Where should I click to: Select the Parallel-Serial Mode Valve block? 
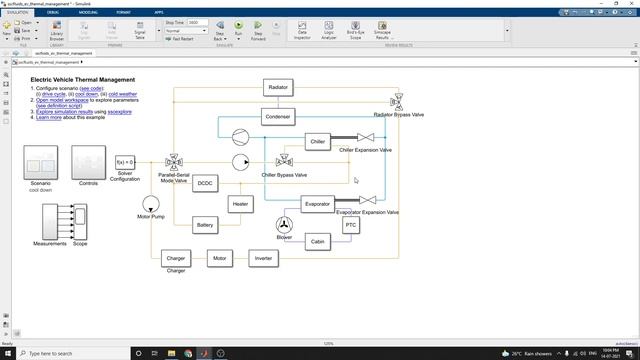174,162
